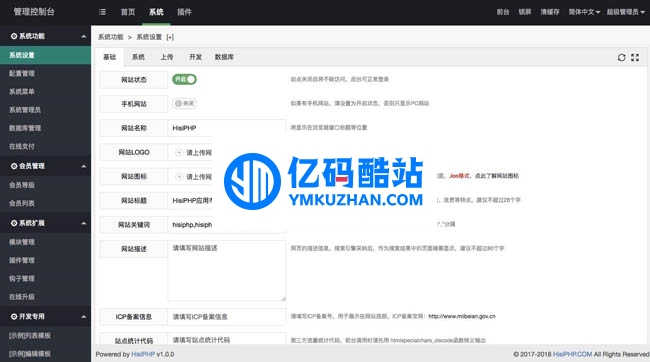
Task: Switch to the 上传 tab
Action: coord(167,57)
